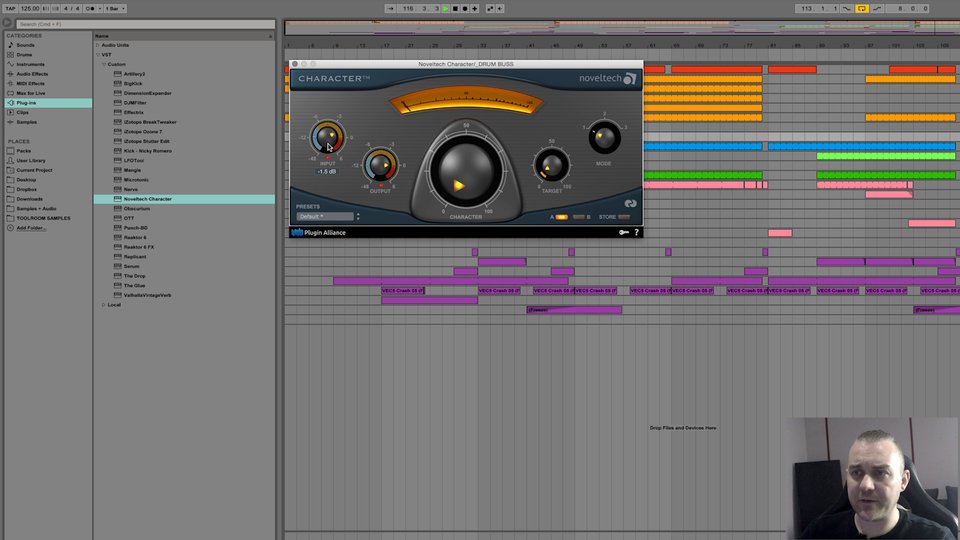Click the Plugin Alliance logo
Viewport: 960px width, 540px height.
[318, 233]
